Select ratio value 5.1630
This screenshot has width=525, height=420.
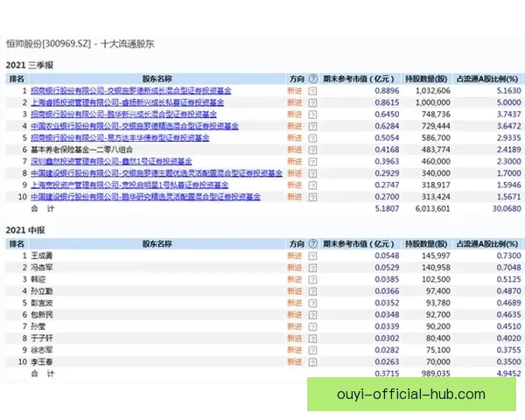point(509,91)
